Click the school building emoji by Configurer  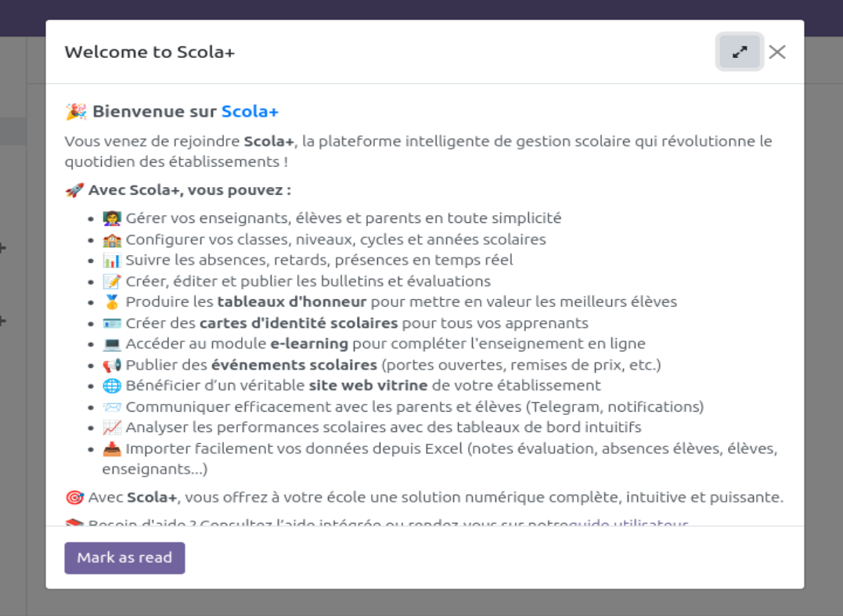pyautogui.click(x=111, y=240)
